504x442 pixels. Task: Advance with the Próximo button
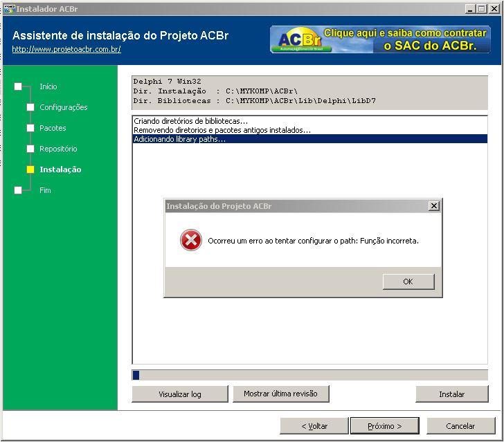[x=384, y=426]
